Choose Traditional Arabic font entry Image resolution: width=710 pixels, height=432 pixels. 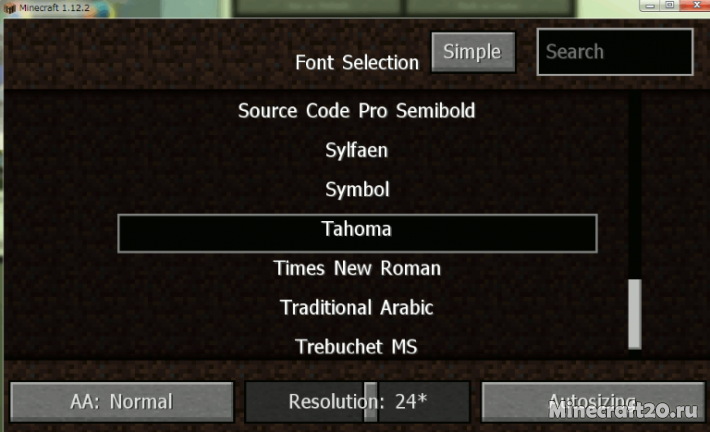[x=357, y=308]
